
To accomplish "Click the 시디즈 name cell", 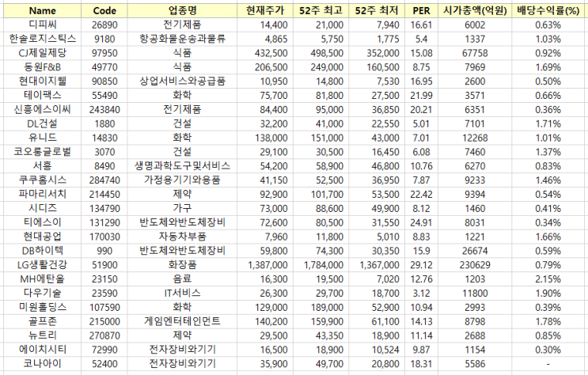I will (43, 209).
